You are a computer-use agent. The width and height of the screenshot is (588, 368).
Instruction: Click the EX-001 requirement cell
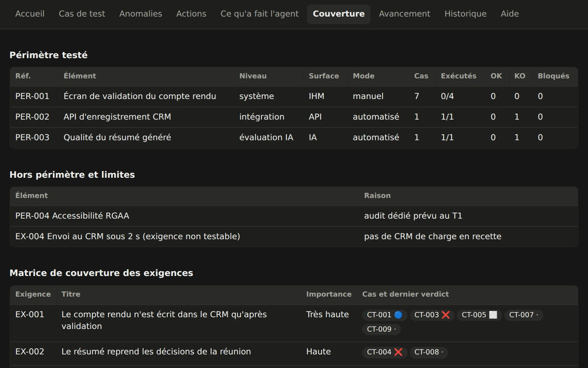point(30,315)
